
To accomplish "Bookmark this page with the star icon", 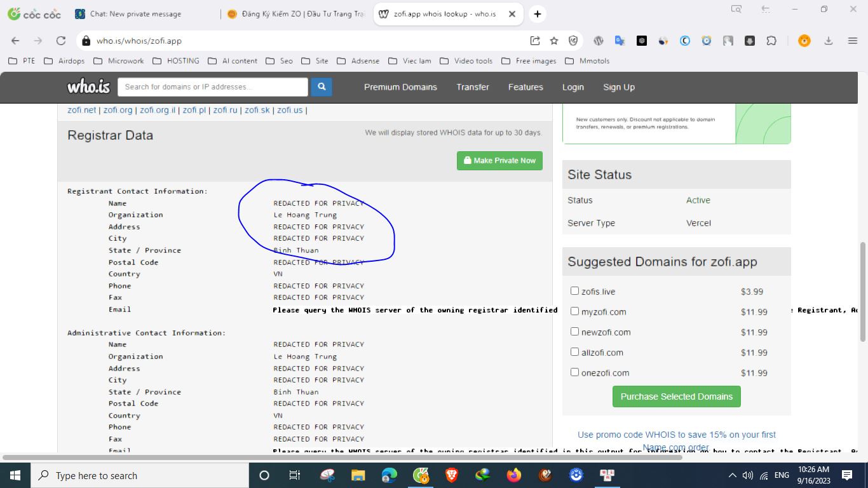I will [554, 41].
